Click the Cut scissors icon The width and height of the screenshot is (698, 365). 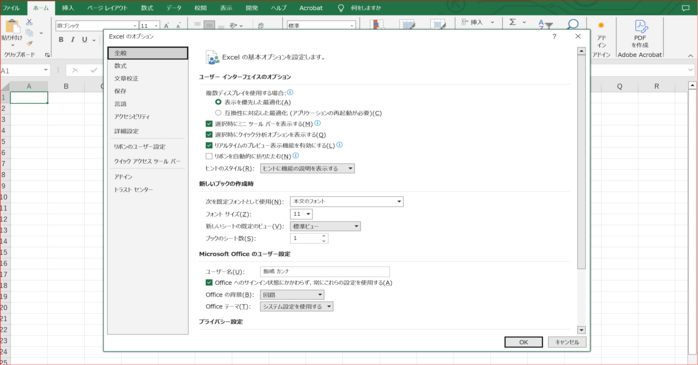(29, 22)
